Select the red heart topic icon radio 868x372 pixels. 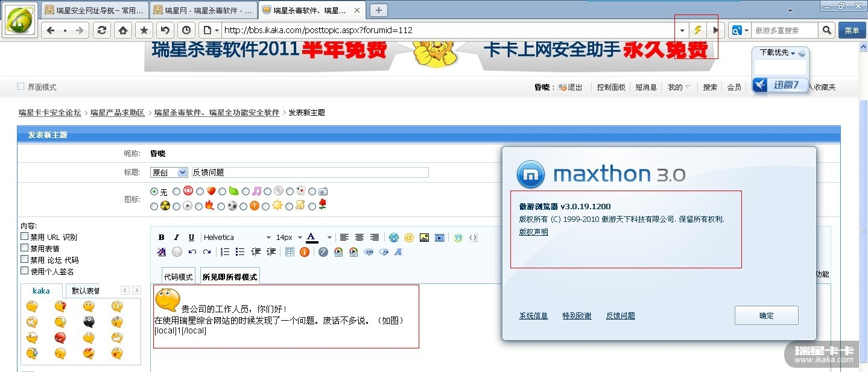pos(200,192)
